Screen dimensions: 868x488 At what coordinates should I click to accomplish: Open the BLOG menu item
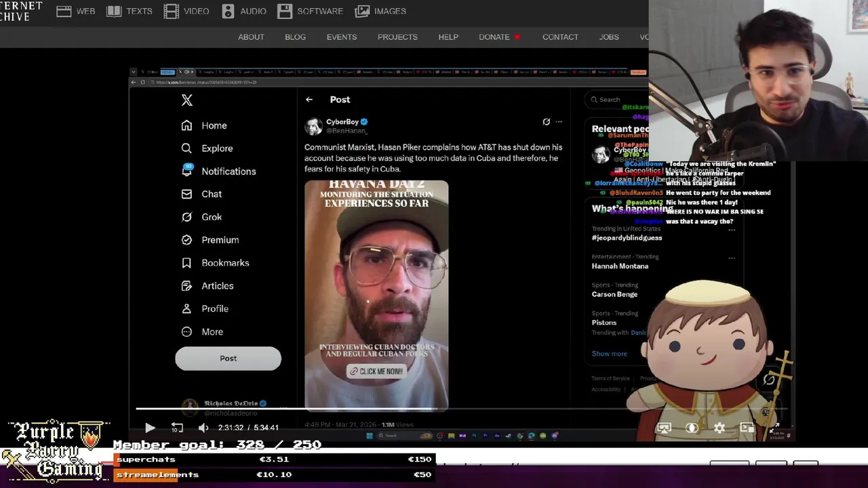[295, 37]
